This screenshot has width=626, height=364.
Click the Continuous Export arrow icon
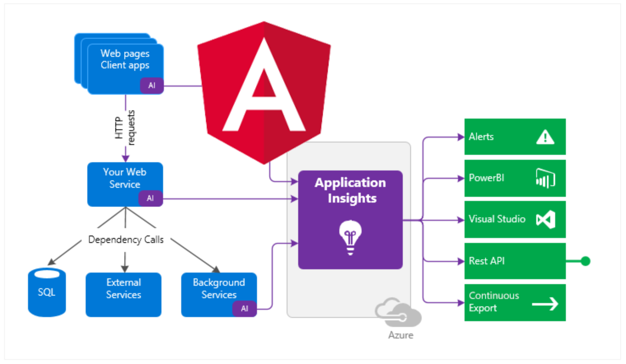coord(545,304)
